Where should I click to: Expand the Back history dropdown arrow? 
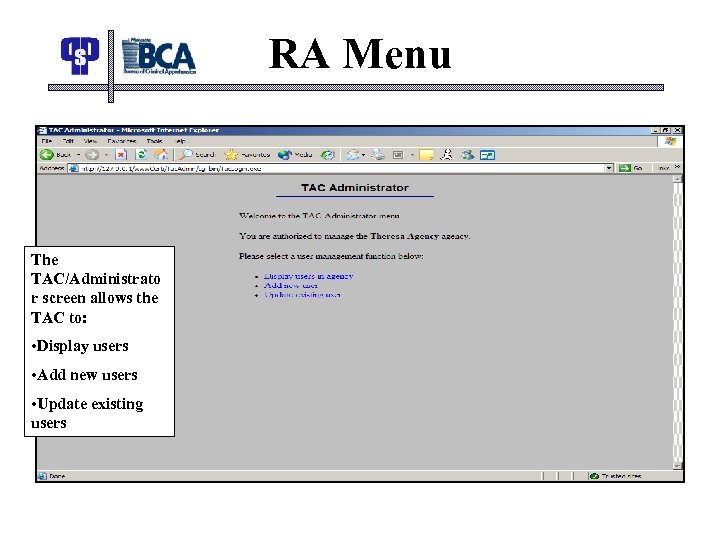(x=79, y=155)
